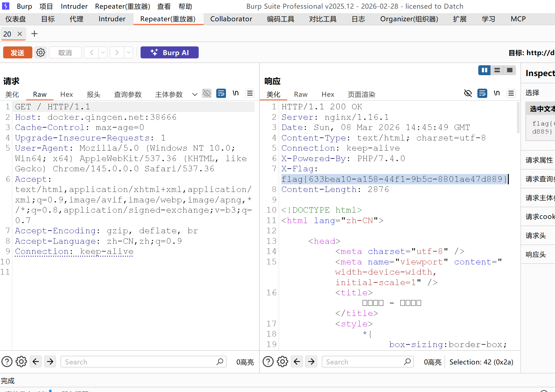555x392 pixels.
Task: Jump to previous response search match
Action: 297,362
